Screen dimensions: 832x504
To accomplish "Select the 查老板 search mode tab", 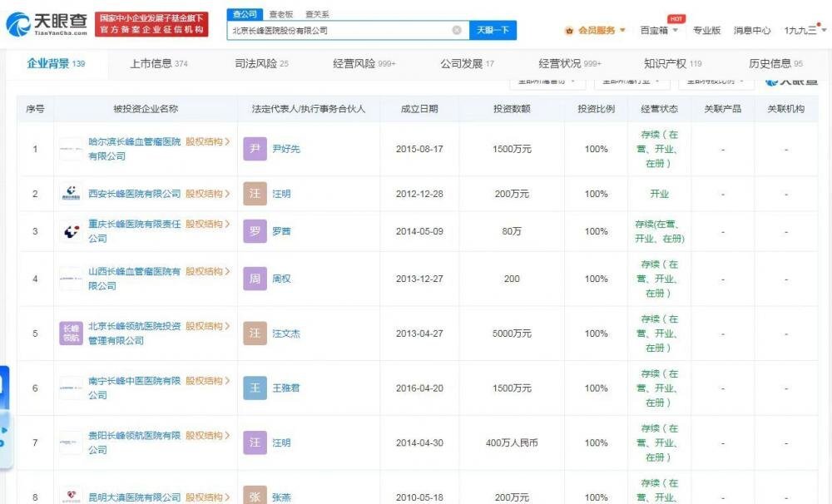I will (281, 14).
